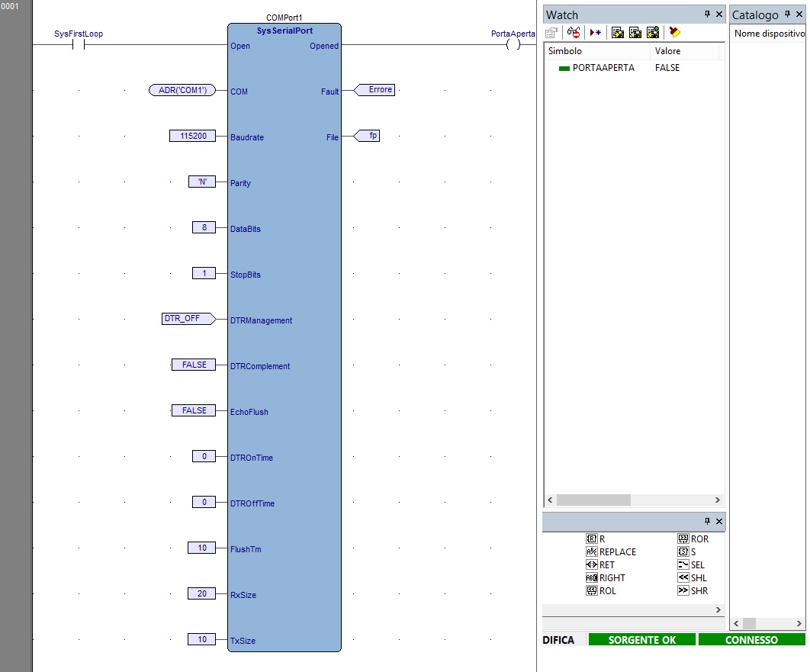Click the CONNESSO status indicator
The height and width of the screenshot is (672, 810).
(x=751, y=640)
